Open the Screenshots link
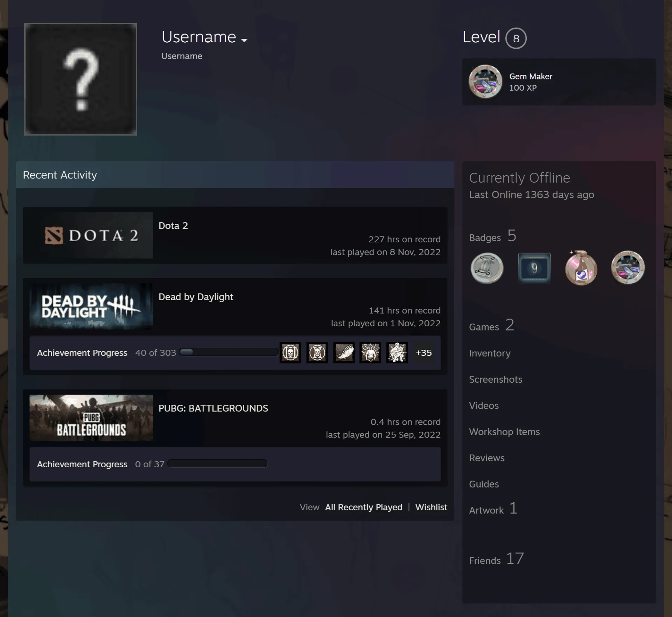This screenshot has height=617, width=672. [496, 380]
